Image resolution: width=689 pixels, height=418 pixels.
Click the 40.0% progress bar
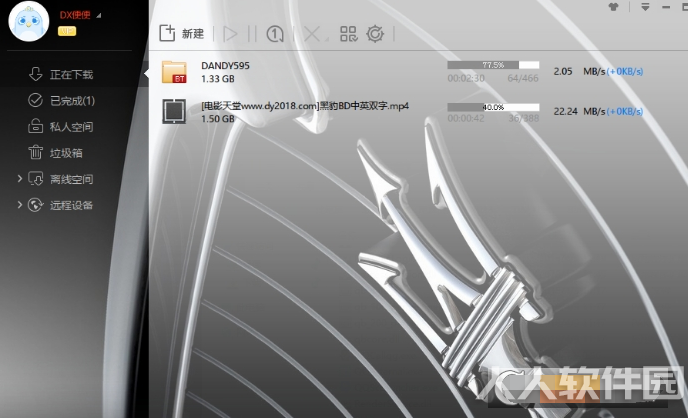tap(493, 107)
